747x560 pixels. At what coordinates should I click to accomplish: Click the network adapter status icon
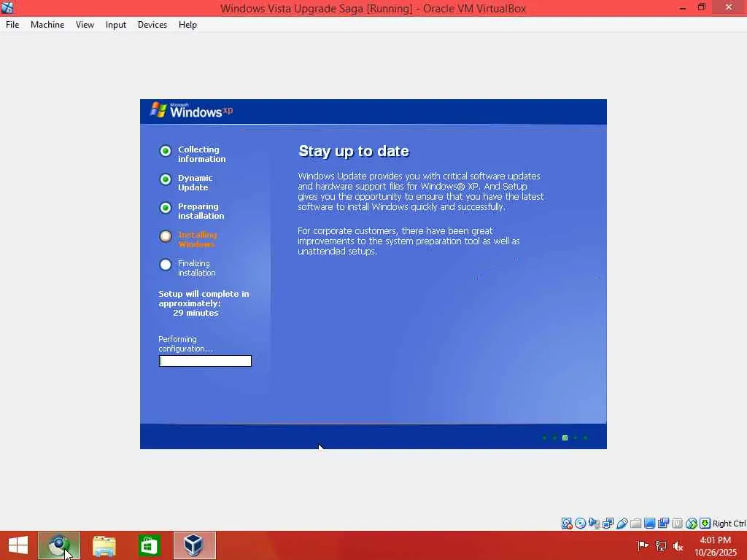pyautogui.click(x=608, y=524)
